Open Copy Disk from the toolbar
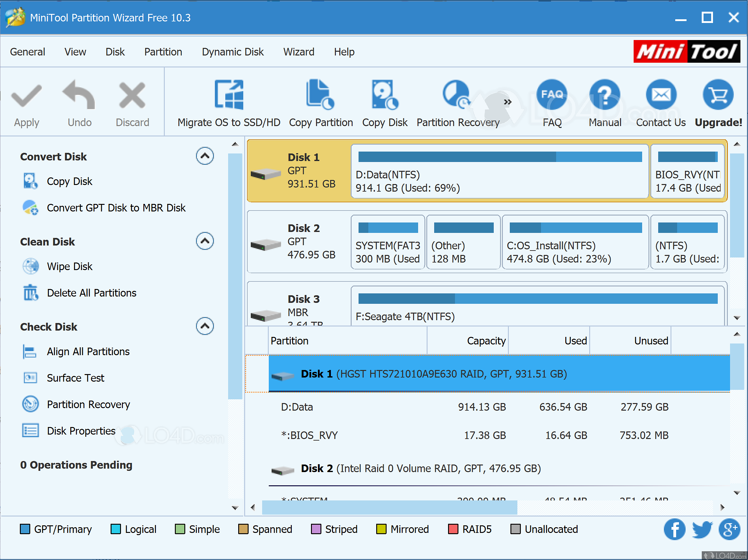This screenshot has width=748, height=560. [384, 95]
